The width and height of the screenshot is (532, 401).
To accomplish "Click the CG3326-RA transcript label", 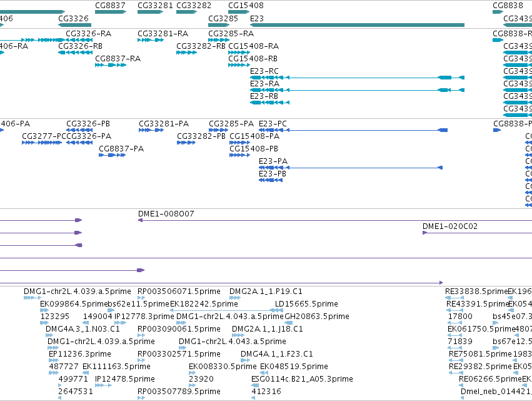I will tap(88, 34).
